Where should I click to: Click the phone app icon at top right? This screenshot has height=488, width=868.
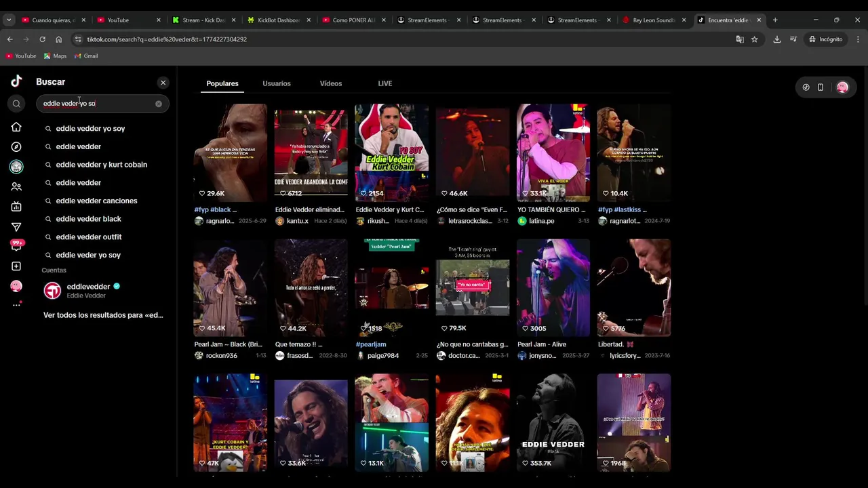click(x=821, y=87)
